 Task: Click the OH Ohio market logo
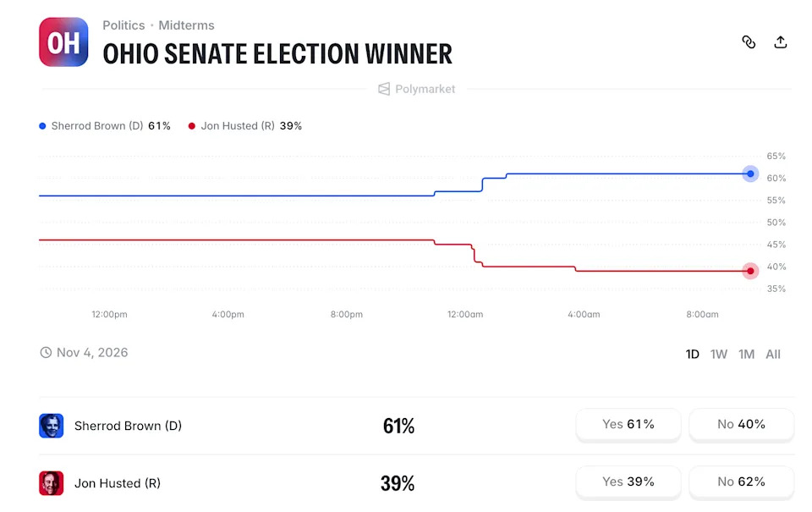(63, 42)
